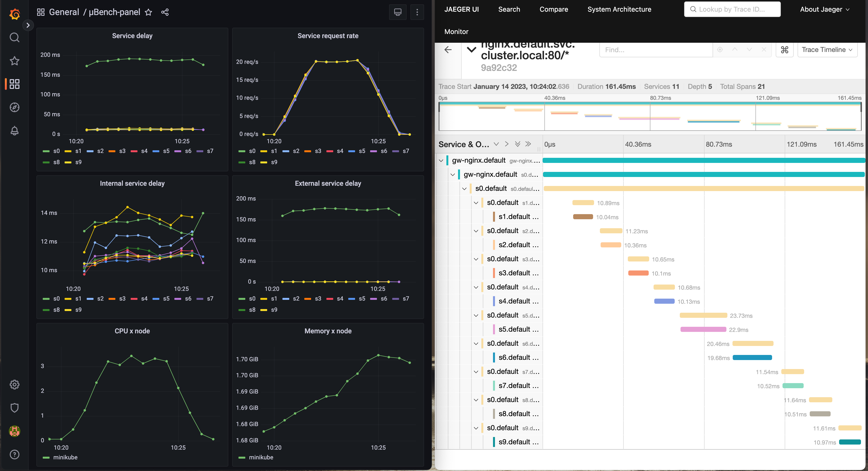Open the Compare page in Jaeger

coord(554,9)
